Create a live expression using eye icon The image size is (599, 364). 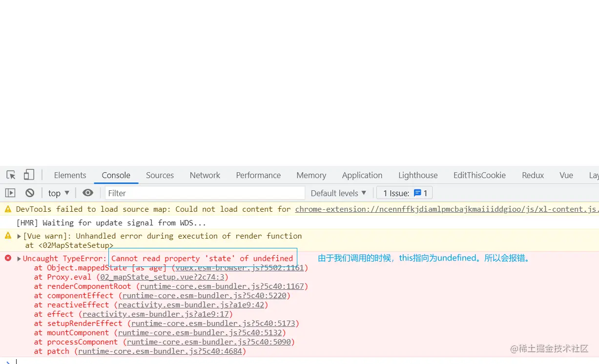88,193
